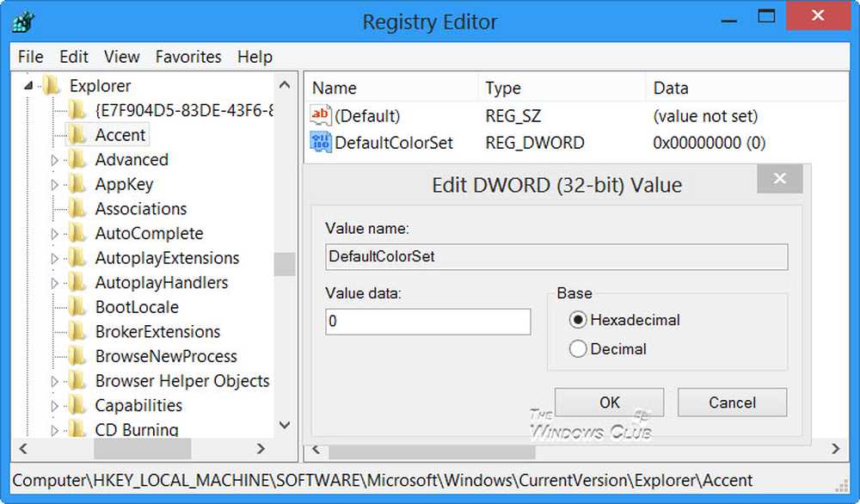Click the Value name field
Viewport: 860px width, 504px height.
tap(556, 256)
